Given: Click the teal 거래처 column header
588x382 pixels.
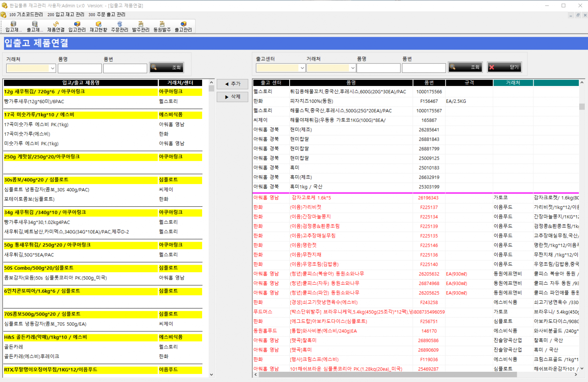Looking at the screenshot, I should (x=513, y=83).
